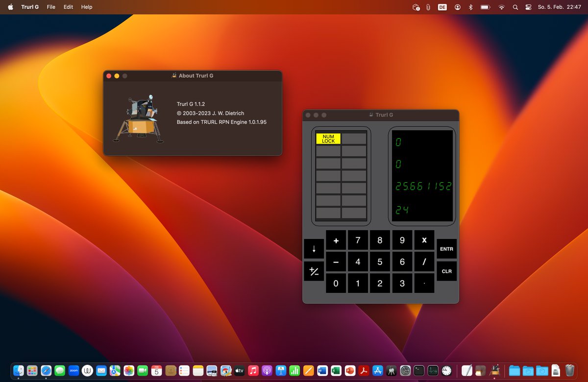Viewport: 588px width, 382px height.
Task: Open Finder from the Dock
Action: point(19,370)
